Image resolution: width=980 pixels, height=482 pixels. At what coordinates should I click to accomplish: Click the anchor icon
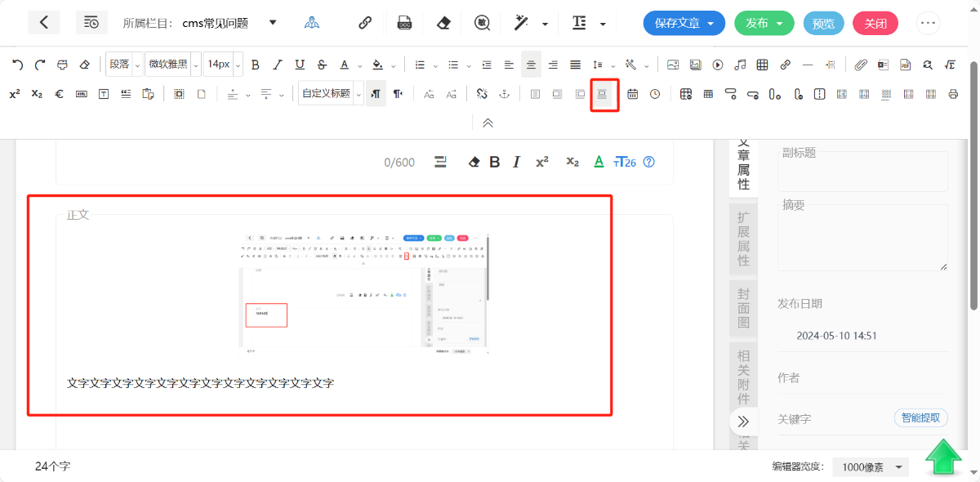click(505, 95)
